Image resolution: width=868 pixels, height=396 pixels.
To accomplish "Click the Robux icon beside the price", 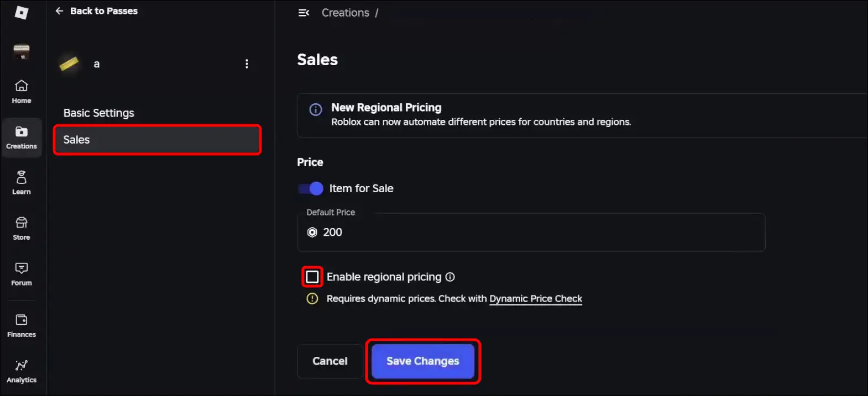I will 312,232.
